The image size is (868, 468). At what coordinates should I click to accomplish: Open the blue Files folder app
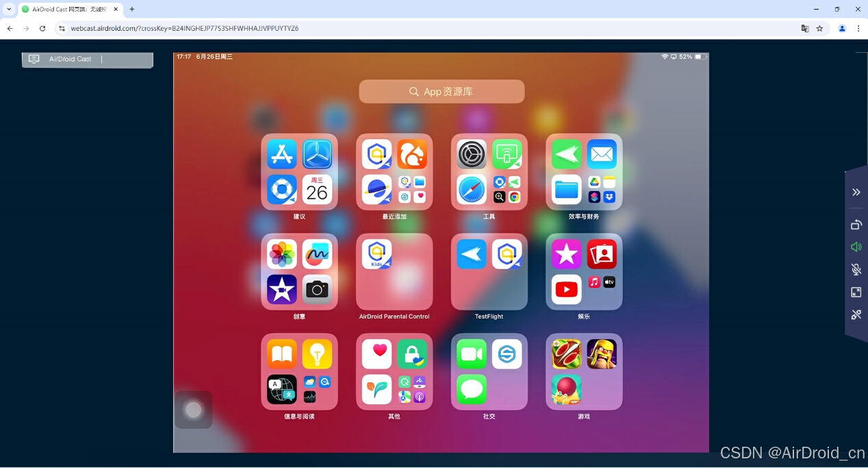coord(567,190)
